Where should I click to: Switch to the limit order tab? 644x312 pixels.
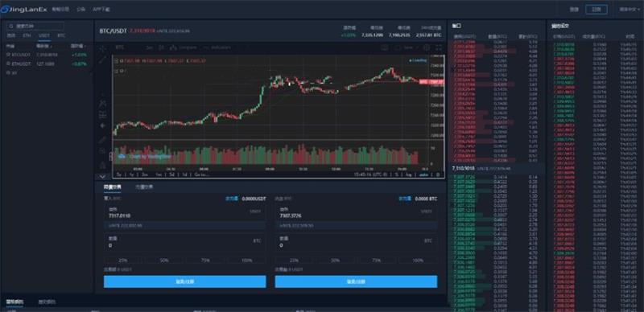tap(112, 187)
